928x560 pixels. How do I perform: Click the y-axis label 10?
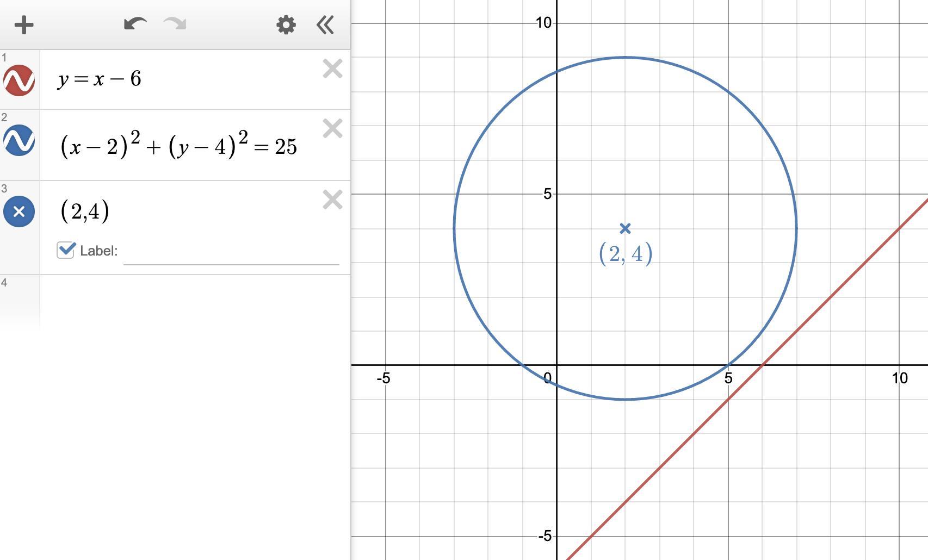tap(543, 23)
